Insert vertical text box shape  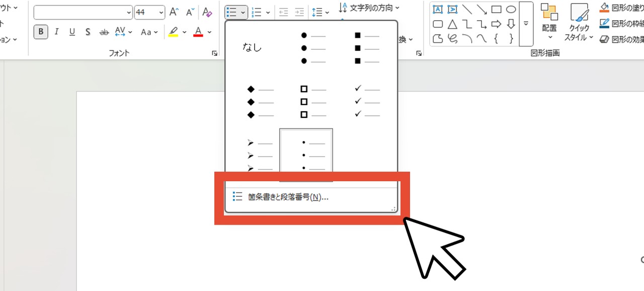[452, 10]
